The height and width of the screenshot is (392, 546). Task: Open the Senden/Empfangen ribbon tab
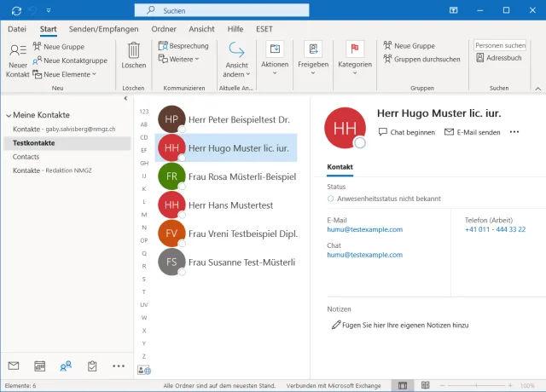(103, 28)
